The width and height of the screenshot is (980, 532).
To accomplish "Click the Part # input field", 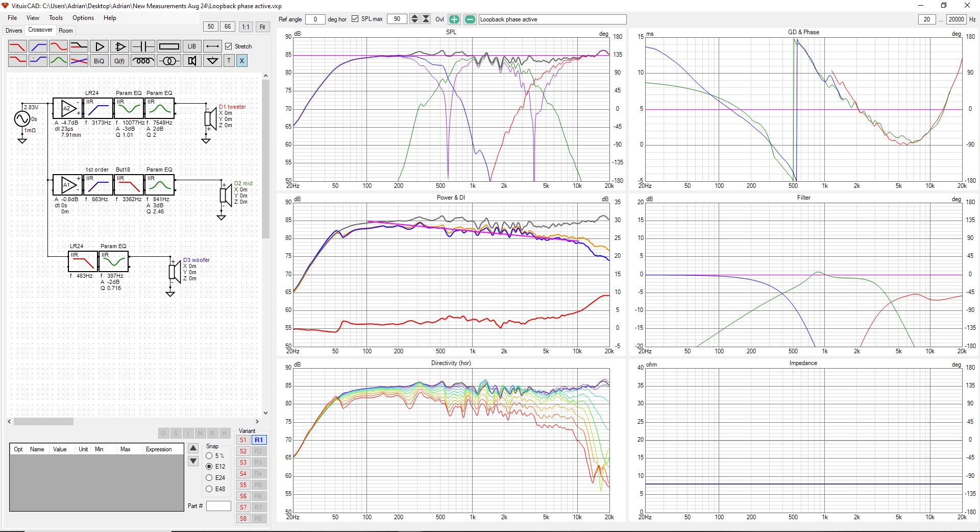I will [218, 506].
